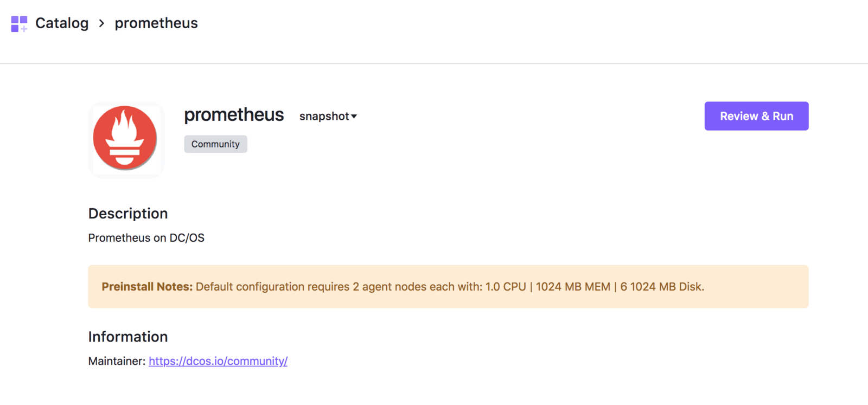Click the Prometheus flame logo

coord(125,138)
